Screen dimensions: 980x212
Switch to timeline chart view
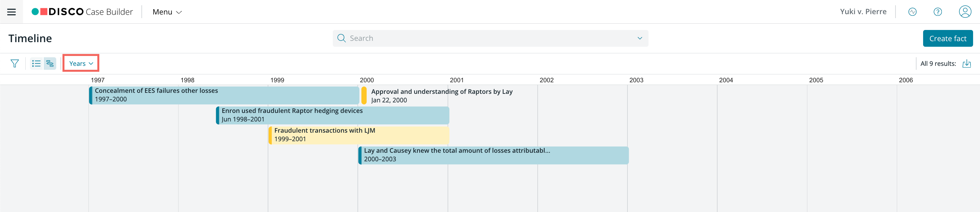pos(50,64)
